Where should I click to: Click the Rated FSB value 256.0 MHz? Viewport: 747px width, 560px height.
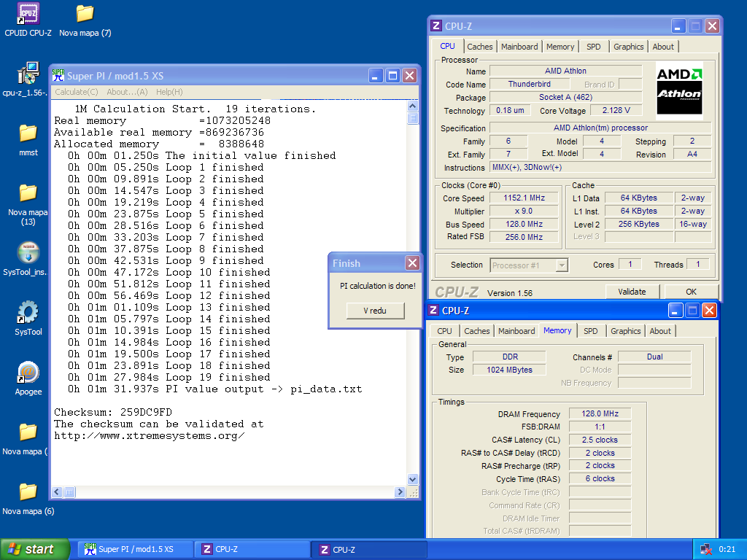(524, 237)
